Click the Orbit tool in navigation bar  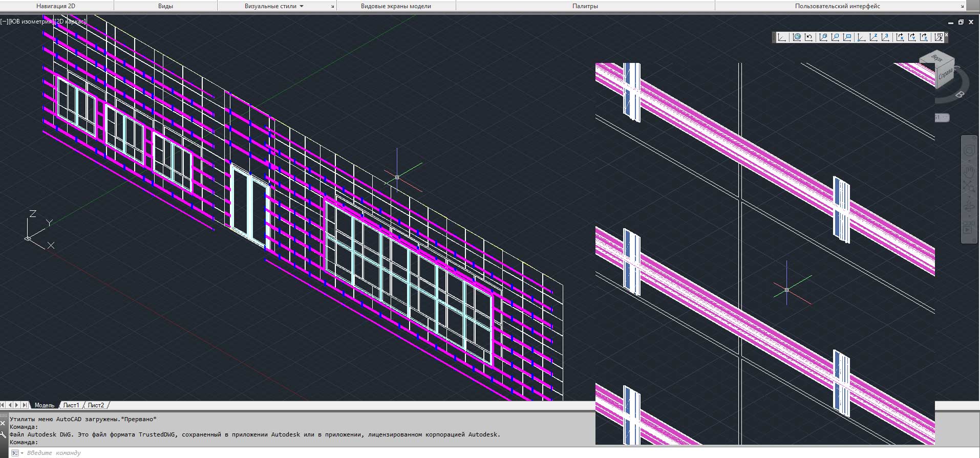969,206
